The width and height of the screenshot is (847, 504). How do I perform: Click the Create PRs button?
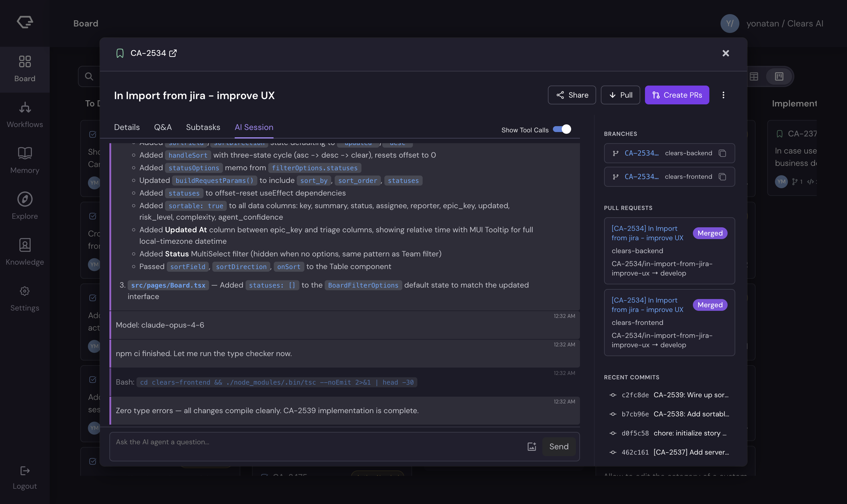(x=677, y=95)
